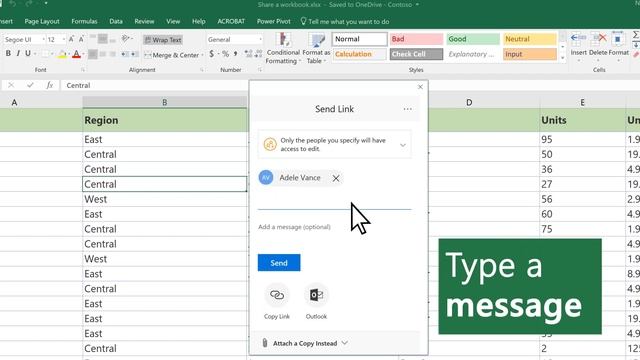
Task: Apply the Input cell style
Action: click(x=529, y=54)
